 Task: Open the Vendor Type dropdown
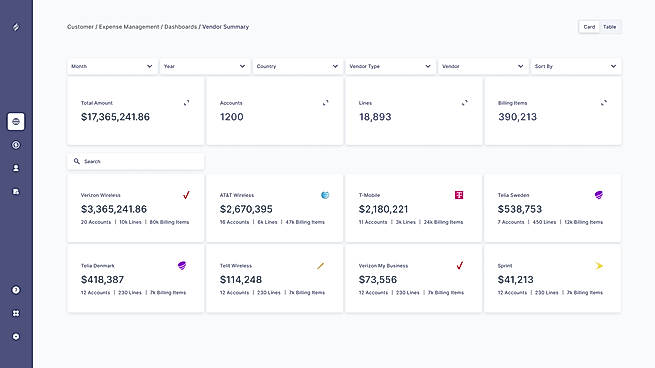coord(390,66)
